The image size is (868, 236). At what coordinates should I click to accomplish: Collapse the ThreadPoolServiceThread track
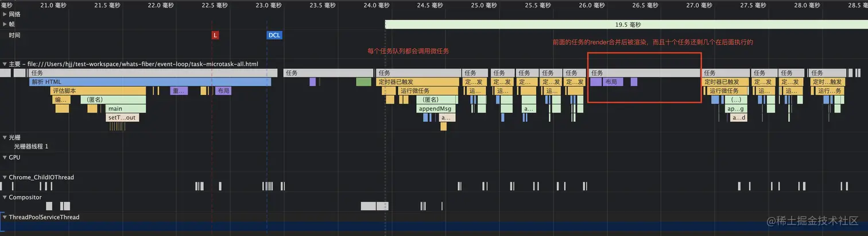5,218
